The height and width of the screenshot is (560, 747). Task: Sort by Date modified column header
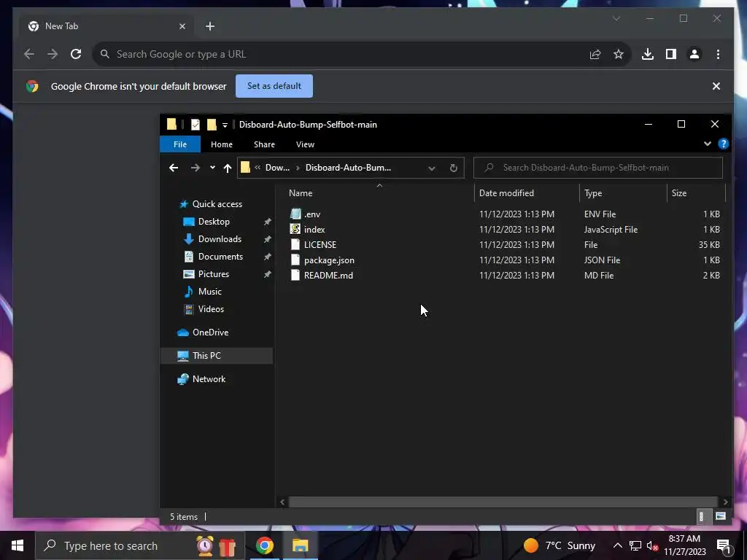pyautogui.click(x=506, y=193)
